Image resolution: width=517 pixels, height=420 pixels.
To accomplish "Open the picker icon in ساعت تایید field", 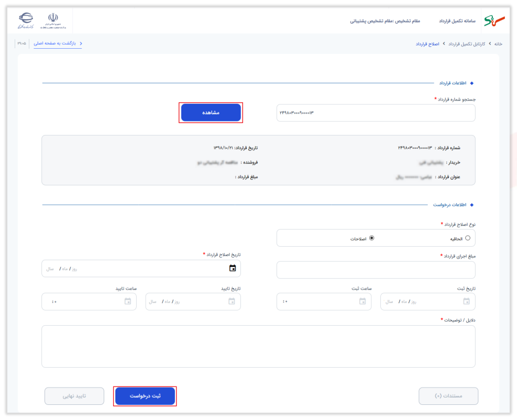I will [x=128, y=301].
